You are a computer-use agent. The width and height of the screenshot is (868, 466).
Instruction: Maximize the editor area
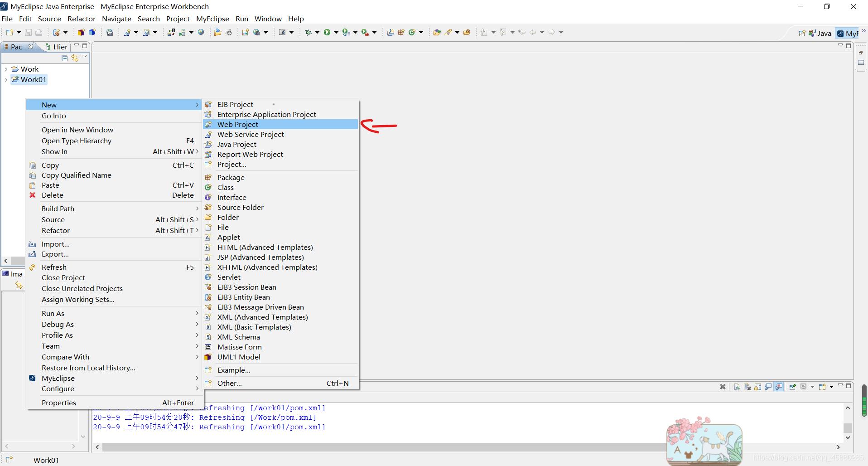click(849, 46)
